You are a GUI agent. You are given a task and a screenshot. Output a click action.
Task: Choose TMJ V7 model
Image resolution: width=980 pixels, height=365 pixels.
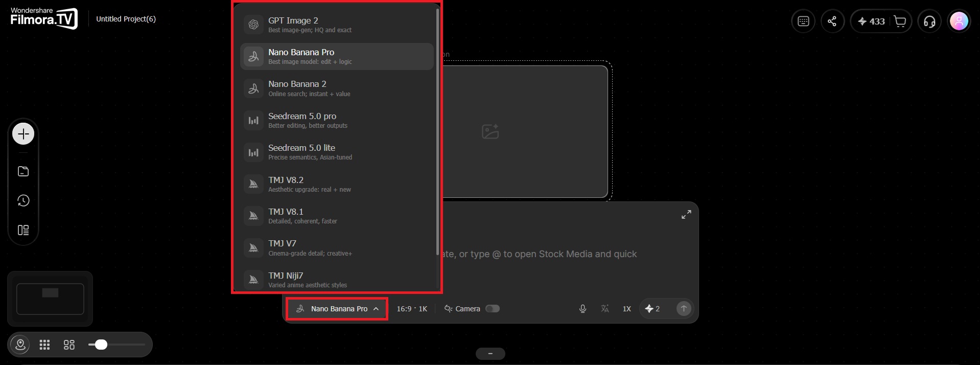337,247
